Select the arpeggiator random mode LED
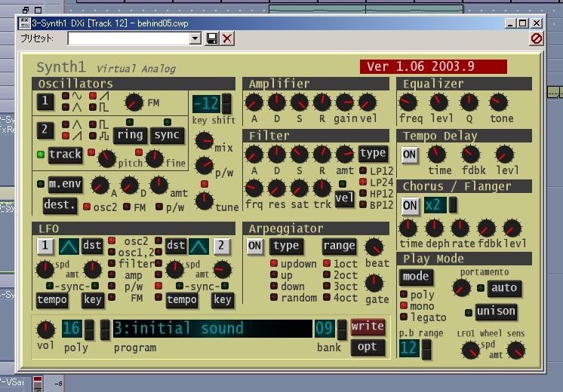Viewport: 563px width, 392px height. pyautogui.click(x=274, y=297)
